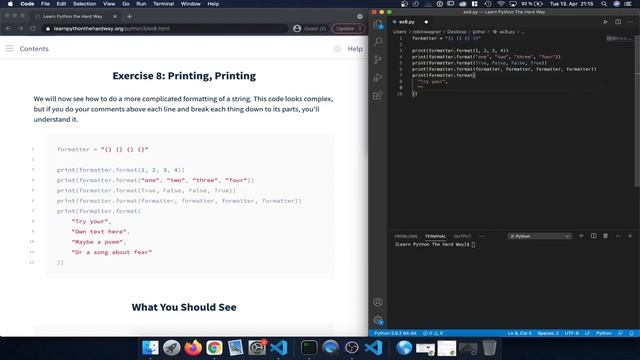Viewport: 640px width, 360px height.
Task: Open Finder from the Dock
Action: [x=150, y=348]
